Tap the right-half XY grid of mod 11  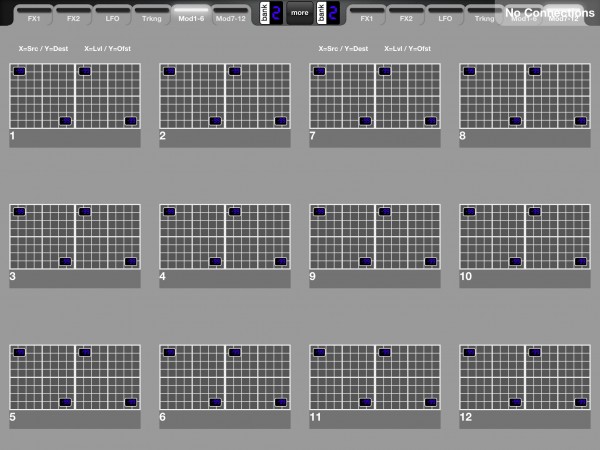click(408, 377)
